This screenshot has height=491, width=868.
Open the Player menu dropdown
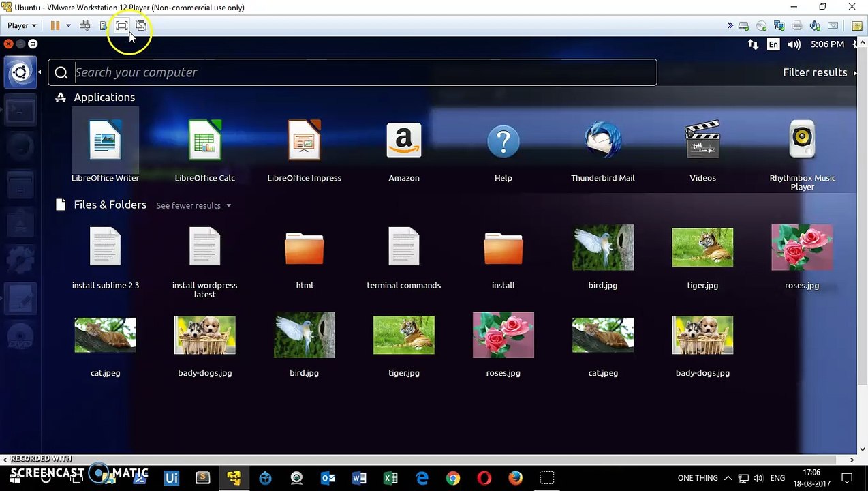pyautogui.click(x=22, y=25)
